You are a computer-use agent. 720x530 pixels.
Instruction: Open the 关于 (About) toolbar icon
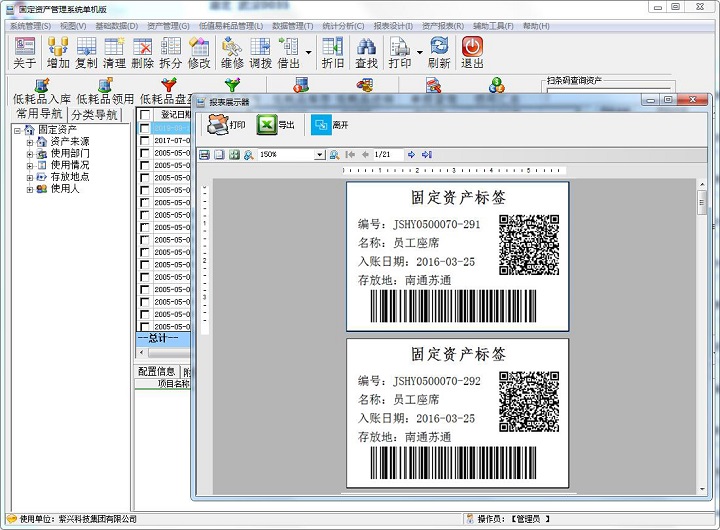(25, 53)
